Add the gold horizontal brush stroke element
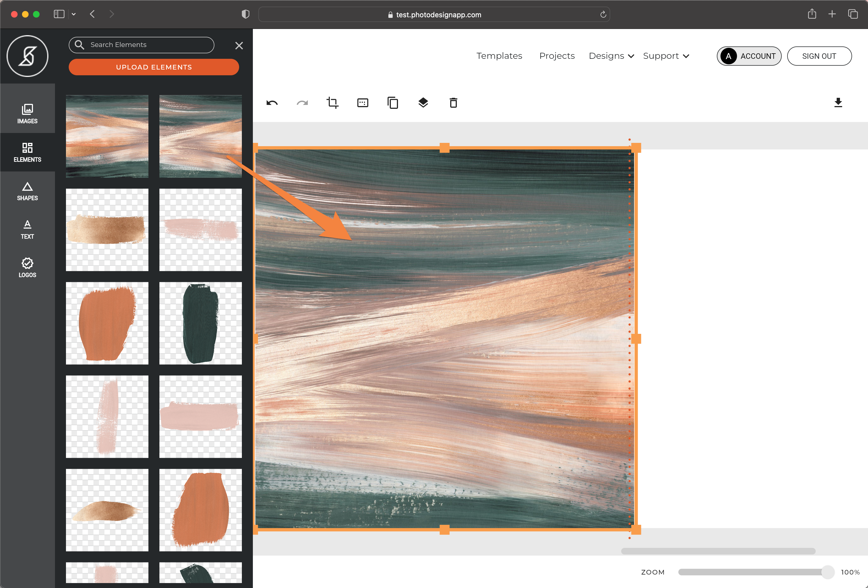Image resolution: width=868 pixels, height=588 pixels. click(107, 230)
